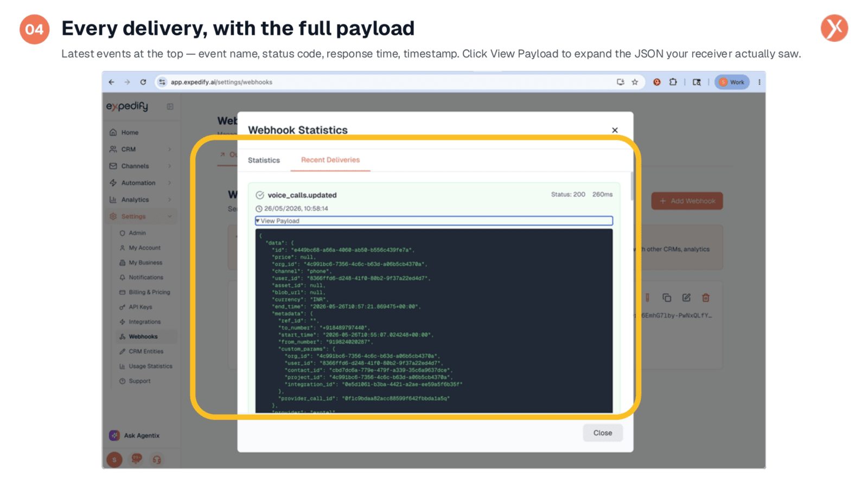Viewport: 868px width, 488px height.
Task: Click the Close button in dialog
Action: [x=602, y=433]
